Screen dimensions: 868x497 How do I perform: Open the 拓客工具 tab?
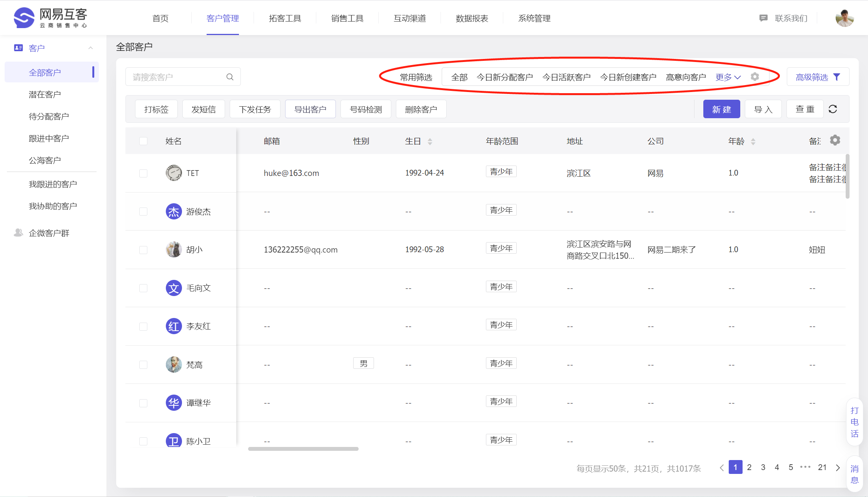285,18
